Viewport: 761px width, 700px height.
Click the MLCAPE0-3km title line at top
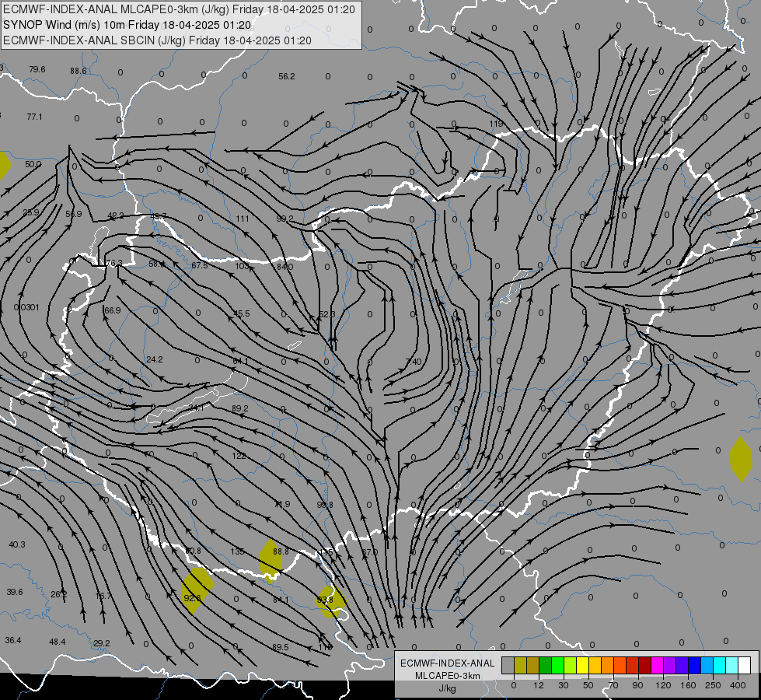[179, 9]
